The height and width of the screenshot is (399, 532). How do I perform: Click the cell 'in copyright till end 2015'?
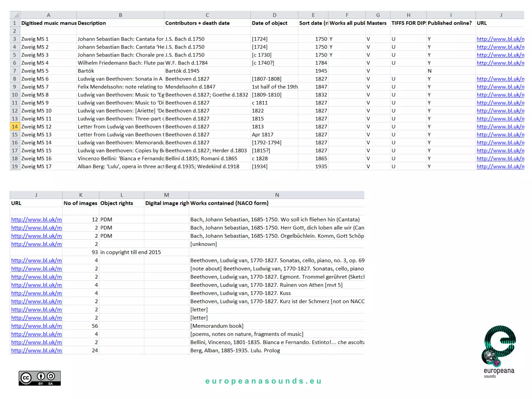130,252
